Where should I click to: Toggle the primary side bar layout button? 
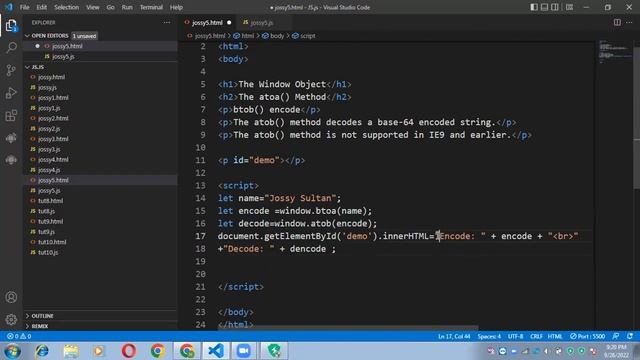coord(534,7)
